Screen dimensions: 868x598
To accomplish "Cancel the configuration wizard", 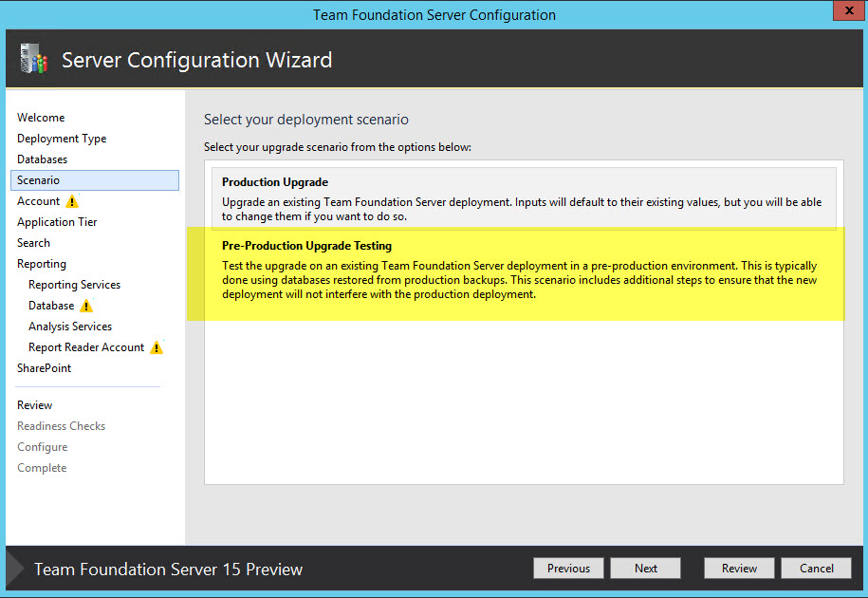I will [x=816, y=568].
